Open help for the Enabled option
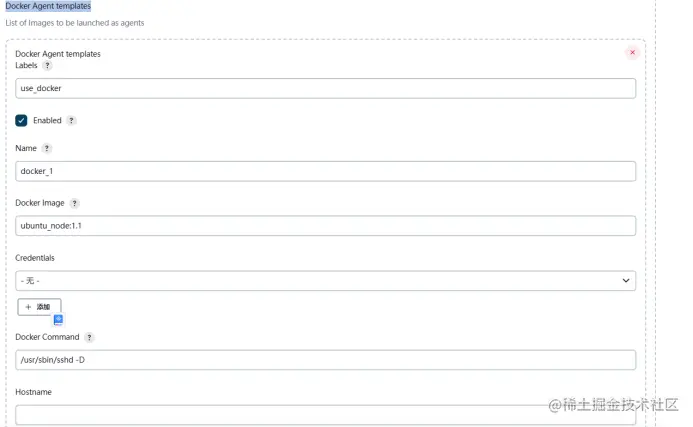 tap(71, 121)
